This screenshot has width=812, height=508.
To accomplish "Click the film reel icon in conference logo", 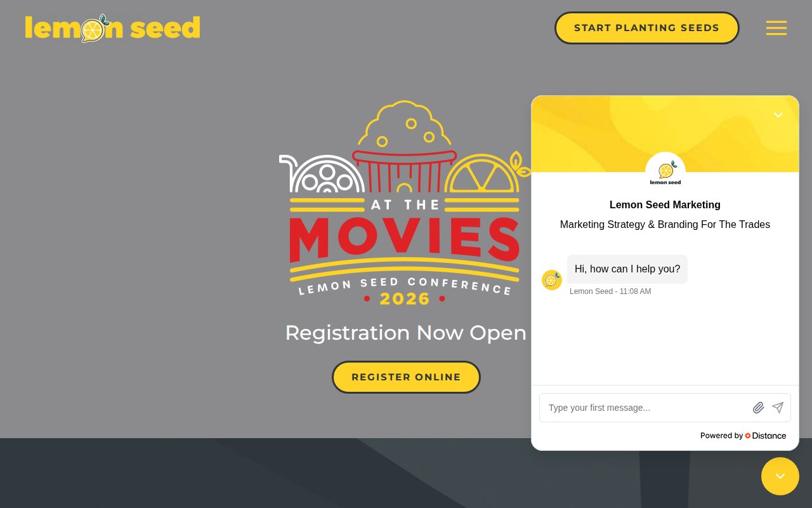I will [x=322, y=173].
